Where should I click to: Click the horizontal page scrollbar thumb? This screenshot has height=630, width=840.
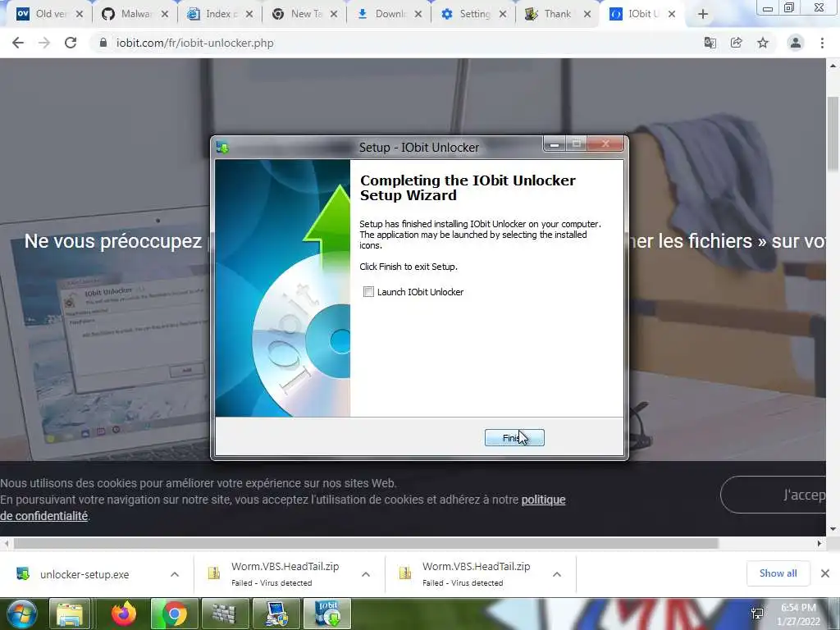point(366,544)
